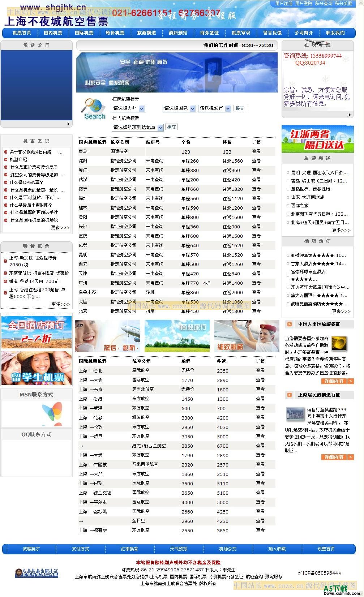Screen dimensions: 364x597
Task: Click the yellow telephone image in visa section
Action: pyautogui.click(x=339, y=344)
